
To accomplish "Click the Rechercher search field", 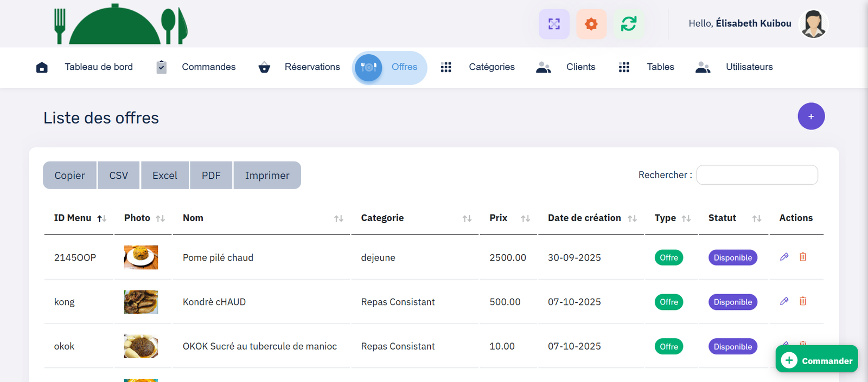I will 757,175.
